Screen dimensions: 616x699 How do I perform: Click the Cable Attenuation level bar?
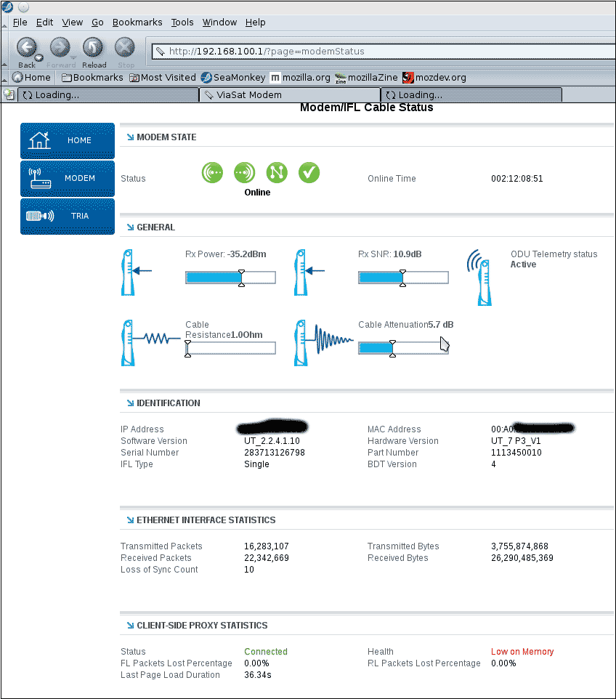coord(403,348)
